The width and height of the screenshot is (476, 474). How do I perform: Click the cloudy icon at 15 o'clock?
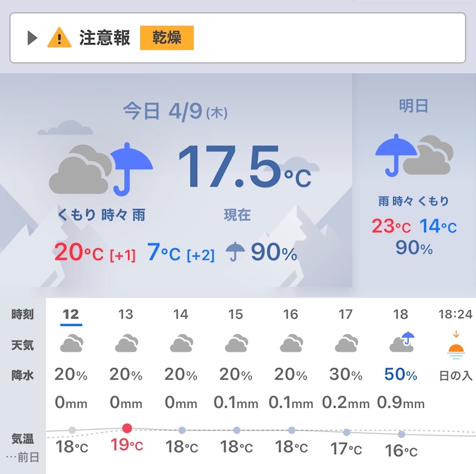236,343
